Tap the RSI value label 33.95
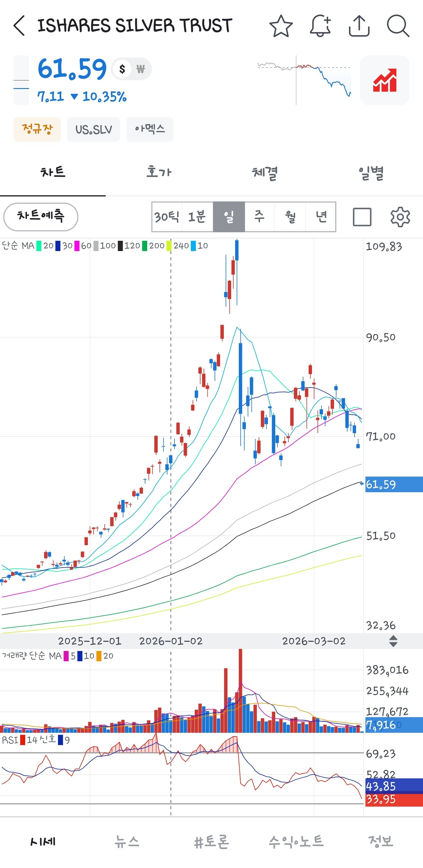Image resolution: width=423 pixels, height=868 pixels. (394, 799)
